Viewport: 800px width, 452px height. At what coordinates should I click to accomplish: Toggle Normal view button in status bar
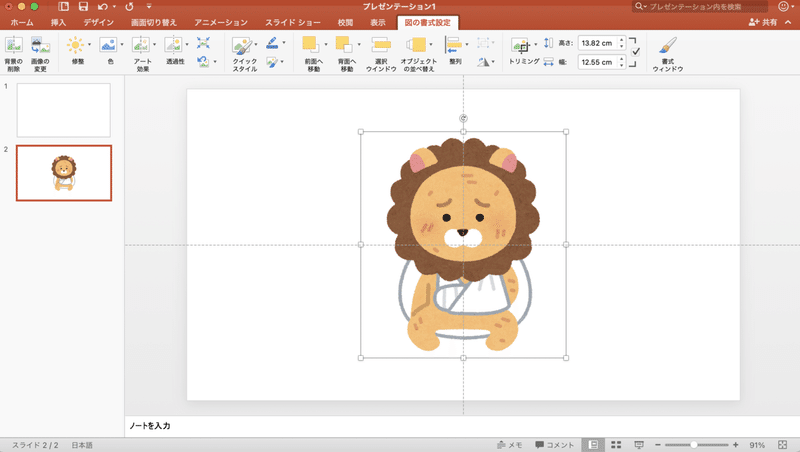(x=593, y=445)
